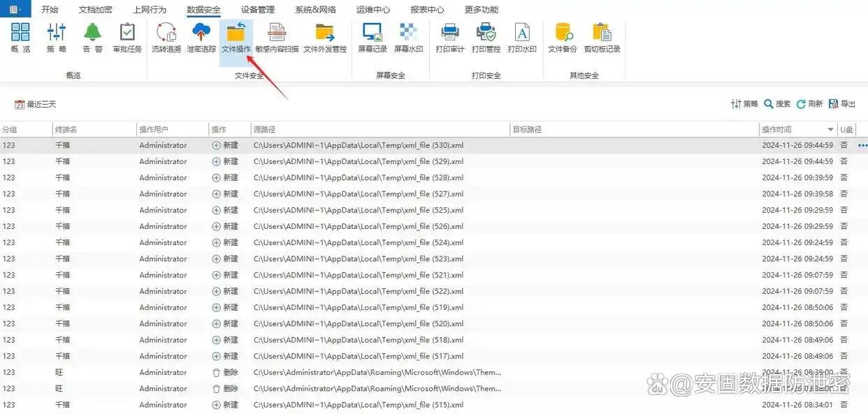This screenshot has height=414, width=868.
Task: Open the 文件备份 file backup icon
Action: [563, 38]
